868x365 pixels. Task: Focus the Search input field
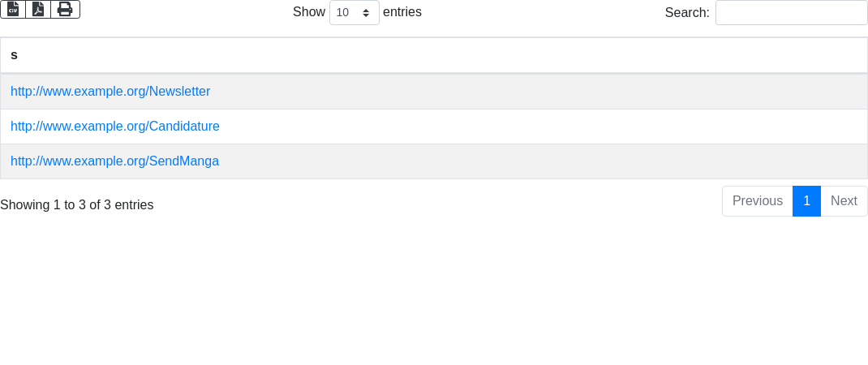[x=791, y=13]
